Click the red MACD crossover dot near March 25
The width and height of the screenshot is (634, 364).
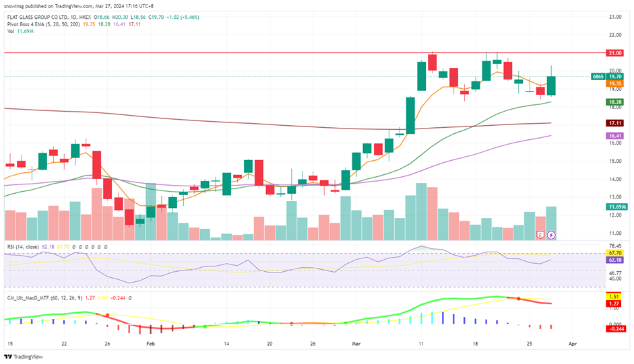tap(518, 299)
